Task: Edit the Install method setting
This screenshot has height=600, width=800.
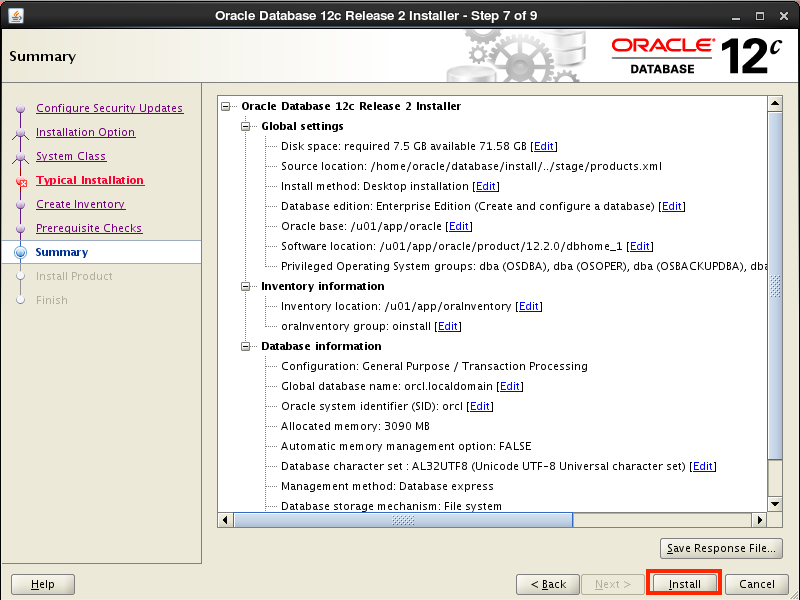Action: (486, 186)
